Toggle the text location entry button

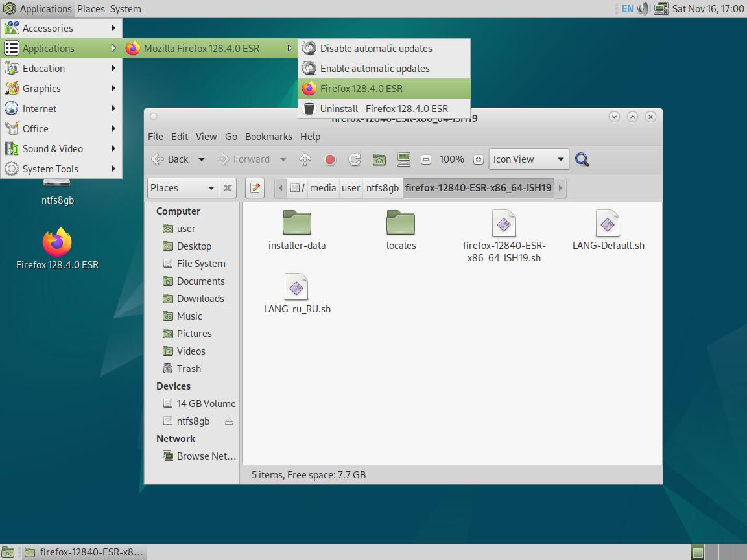coord(255,188)
